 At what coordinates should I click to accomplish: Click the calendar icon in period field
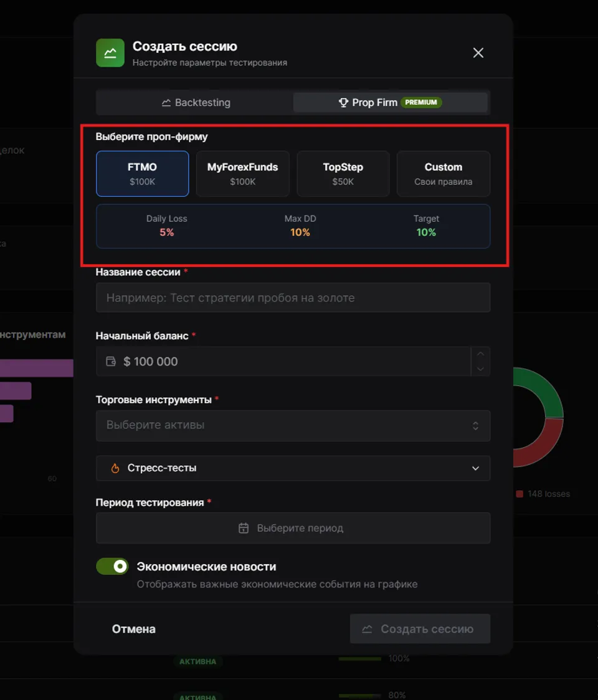point(244,528)
